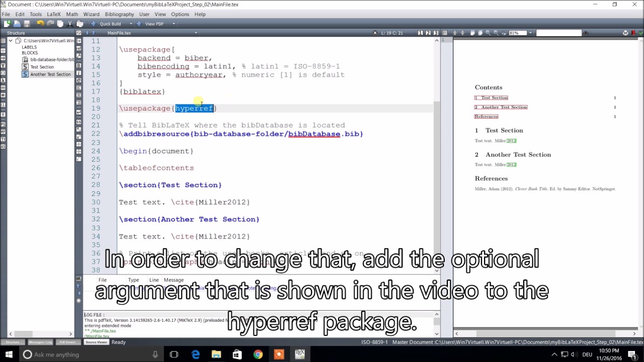Jump to bookmark 2 in the editor
This screenshot has width=644, height=362.
(x=428, y=33)
